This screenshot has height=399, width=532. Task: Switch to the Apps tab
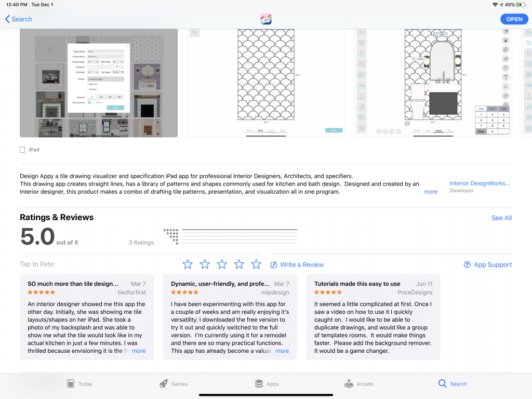pos(267,384)
